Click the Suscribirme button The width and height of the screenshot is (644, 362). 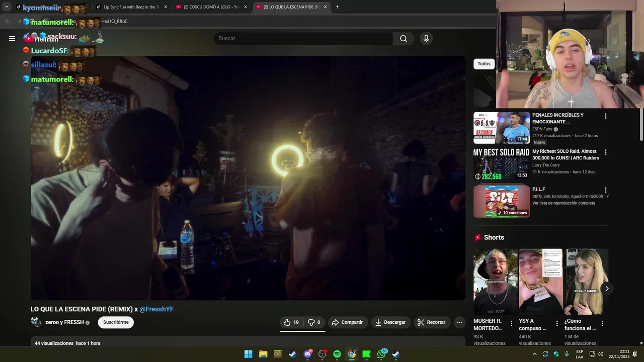click(116, 322)
